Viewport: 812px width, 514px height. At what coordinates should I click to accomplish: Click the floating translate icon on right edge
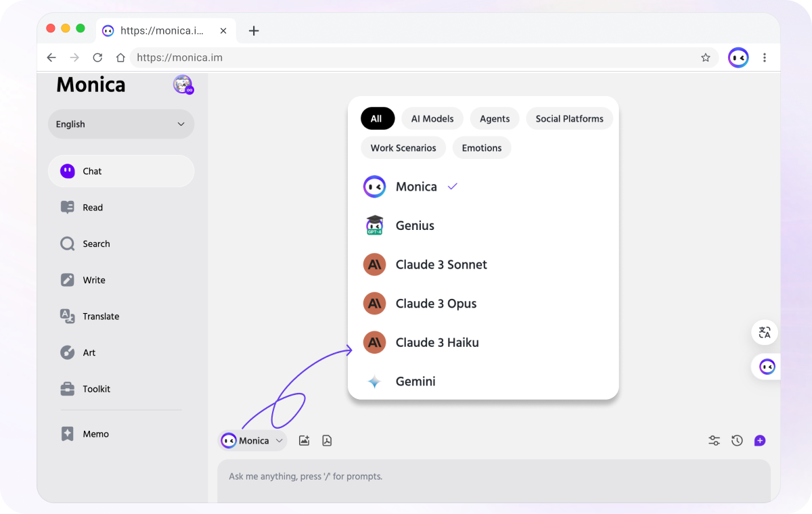coord(765,332)
